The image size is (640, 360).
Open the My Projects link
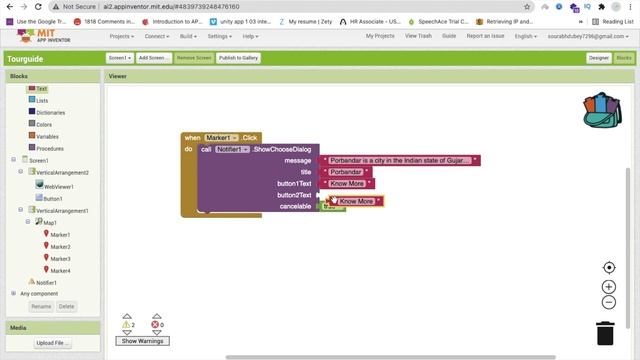[380, 36]
